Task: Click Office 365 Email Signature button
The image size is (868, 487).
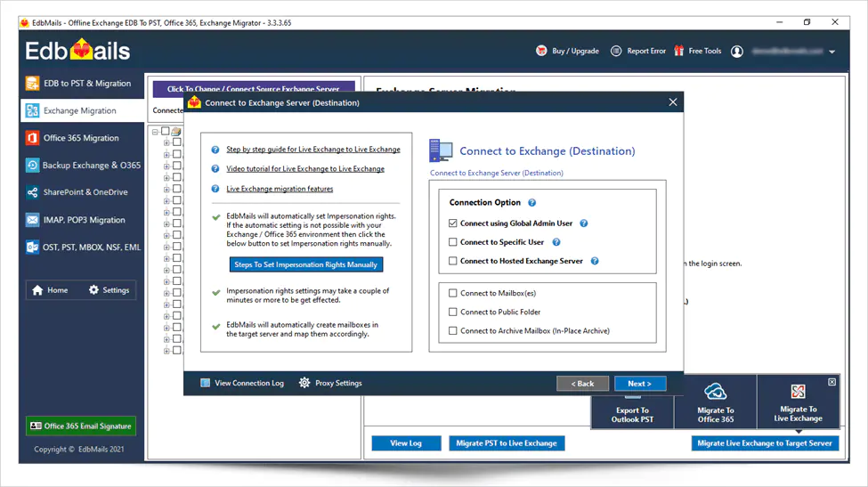Action: click(81, 426)
